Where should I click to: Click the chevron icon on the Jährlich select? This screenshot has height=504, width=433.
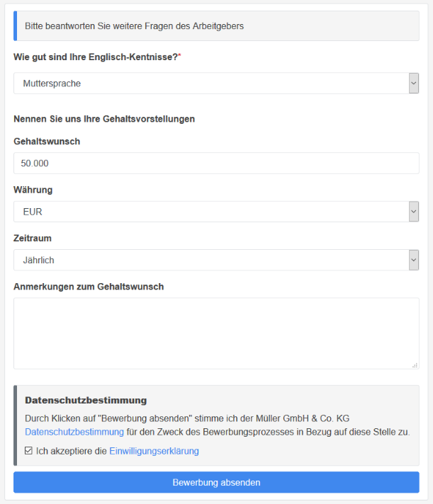414,260
